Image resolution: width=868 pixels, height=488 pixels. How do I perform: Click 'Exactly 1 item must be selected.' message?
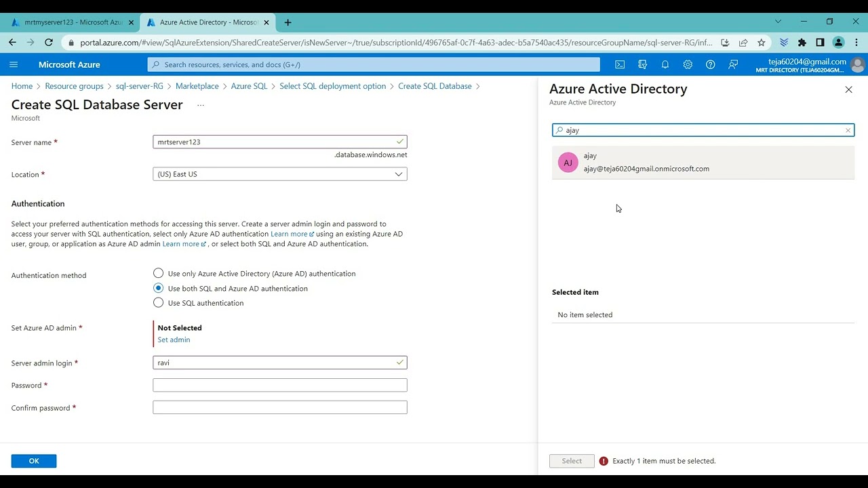(x=664, y=461)
